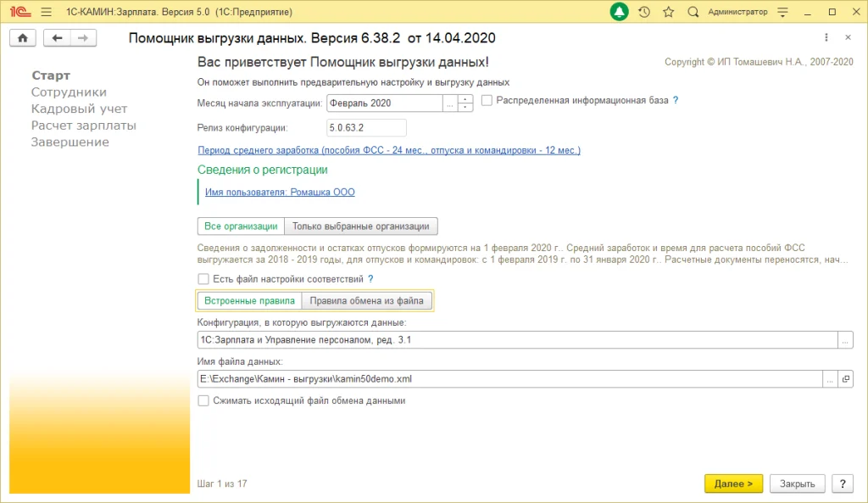868x503 pixels.
Task: Increase the start month with up stepper
Action: point(465,99)
